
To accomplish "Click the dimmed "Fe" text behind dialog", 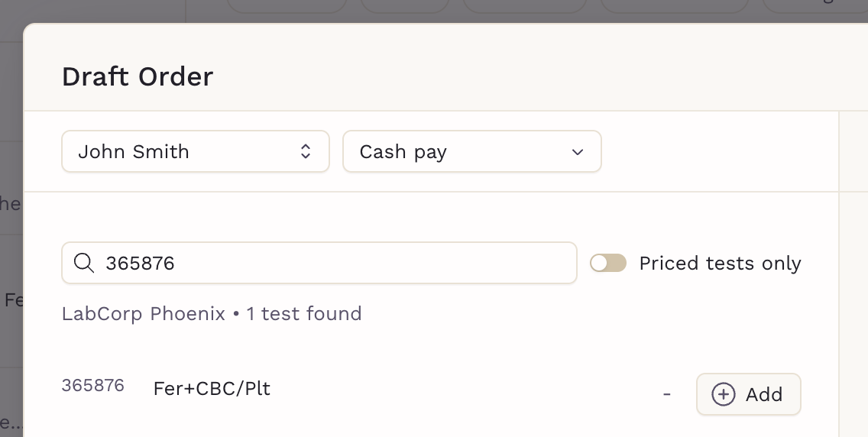I will click(x=13, y=300).
